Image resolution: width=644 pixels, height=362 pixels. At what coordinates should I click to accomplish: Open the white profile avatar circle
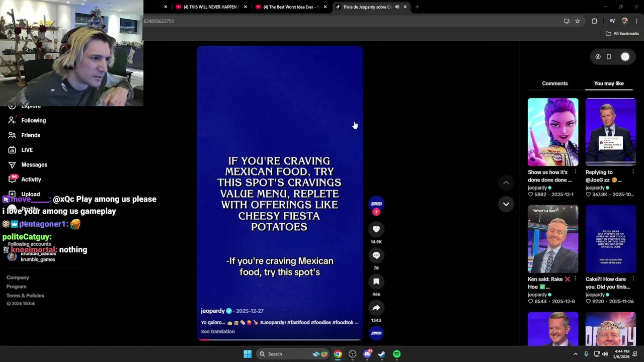coord(625,57)
